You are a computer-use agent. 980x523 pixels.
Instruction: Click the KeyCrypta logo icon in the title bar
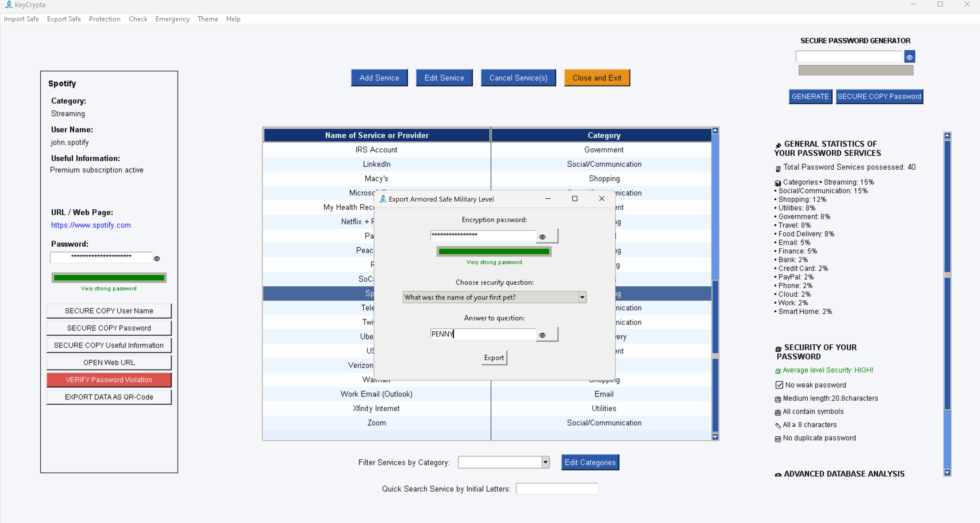(9, 5)
